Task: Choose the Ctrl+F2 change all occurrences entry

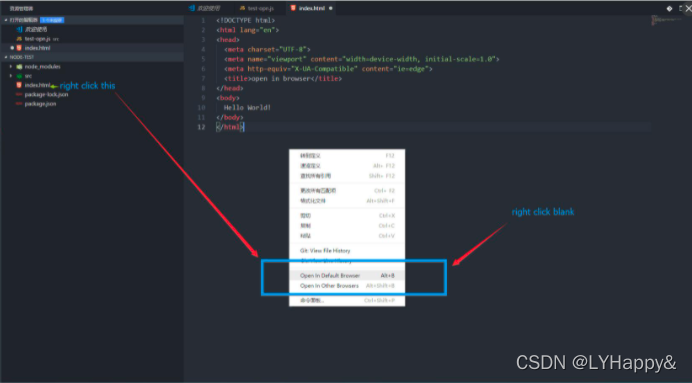Action: pyautogui.click(x=347, y=191)
